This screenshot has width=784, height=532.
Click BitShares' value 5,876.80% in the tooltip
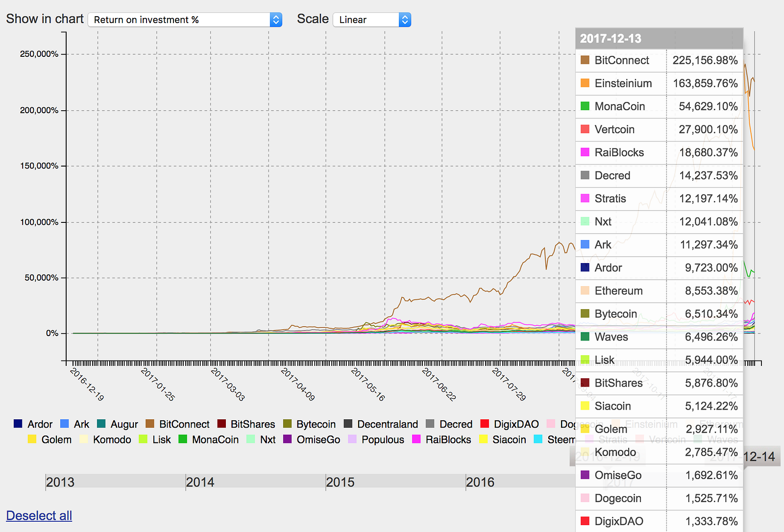(711, 383)
